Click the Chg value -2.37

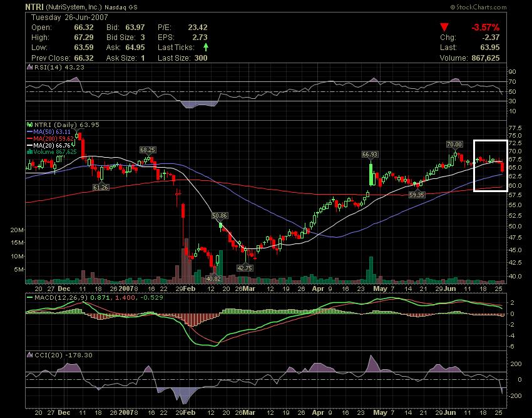tap(491, 38)
